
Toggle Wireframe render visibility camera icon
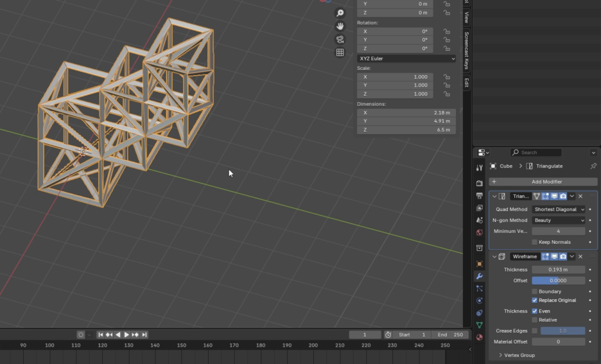563,256
